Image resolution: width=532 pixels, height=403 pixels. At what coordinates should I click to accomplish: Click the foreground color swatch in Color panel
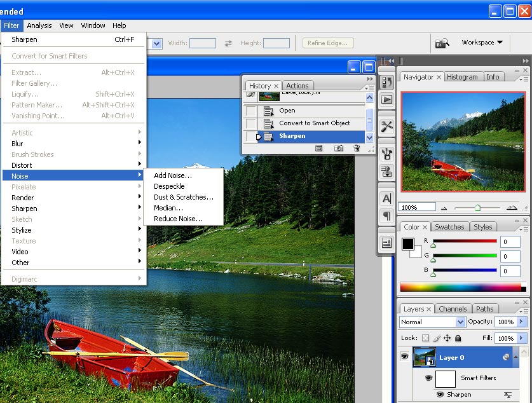point(407,243)
